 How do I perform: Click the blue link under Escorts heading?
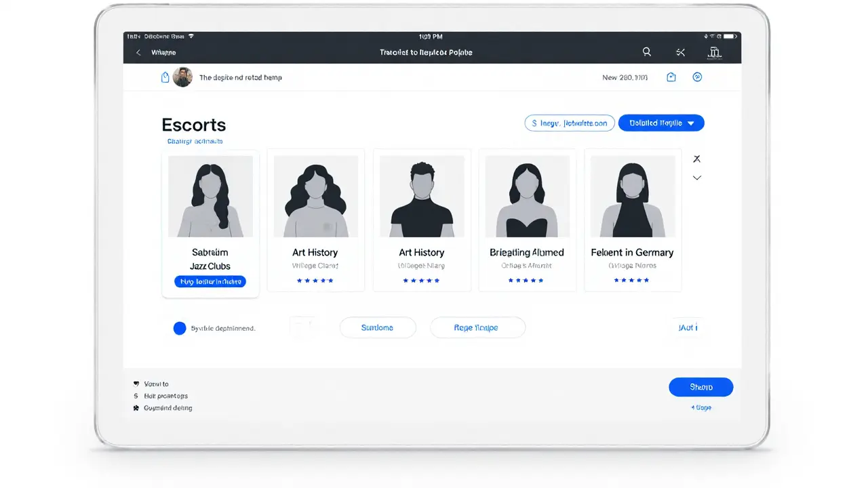(x=195, y=141)
